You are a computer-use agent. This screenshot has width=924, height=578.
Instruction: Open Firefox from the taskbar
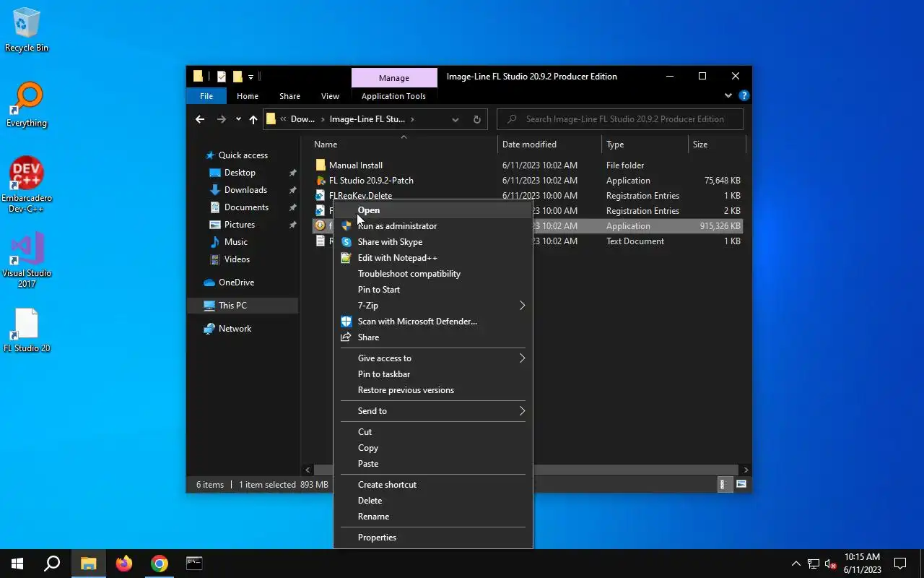pos(124,564)
